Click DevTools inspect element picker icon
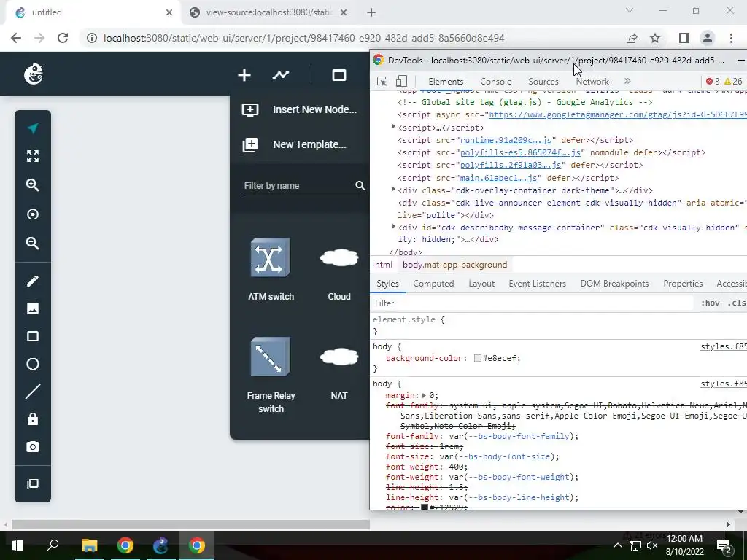Viewport: 747px width, 560px height. pyautogui.click(x=382, y=82)
